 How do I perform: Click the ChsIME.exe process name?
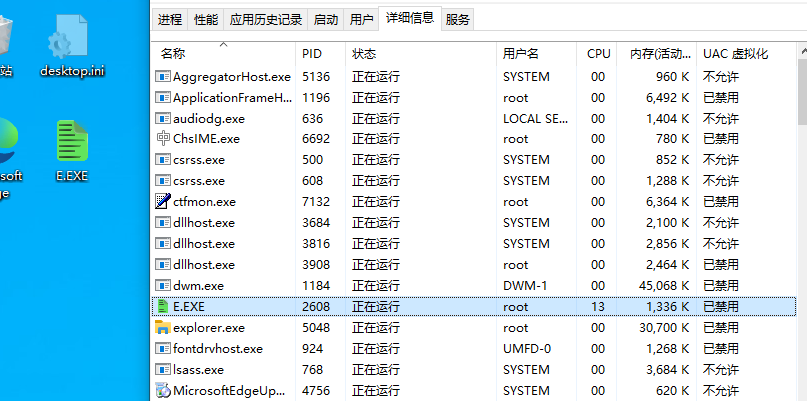coord(206,139)
